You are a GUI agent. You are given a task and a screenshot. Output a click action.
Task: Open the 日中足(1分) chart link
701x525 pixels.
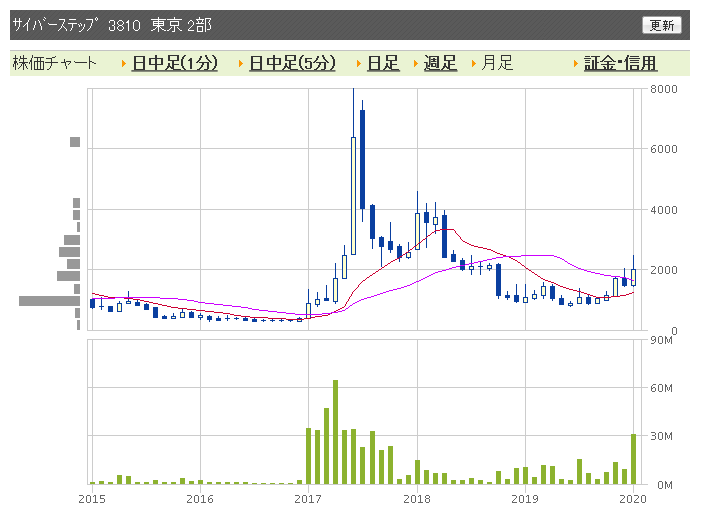coord(175,63)
